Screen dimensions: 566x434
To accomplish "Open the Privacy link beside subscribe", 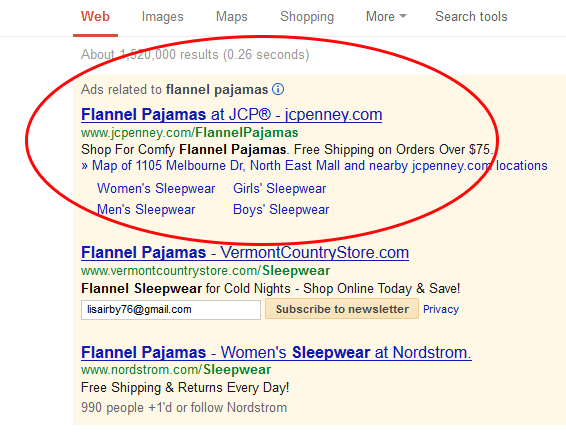I will pos(441,309).
